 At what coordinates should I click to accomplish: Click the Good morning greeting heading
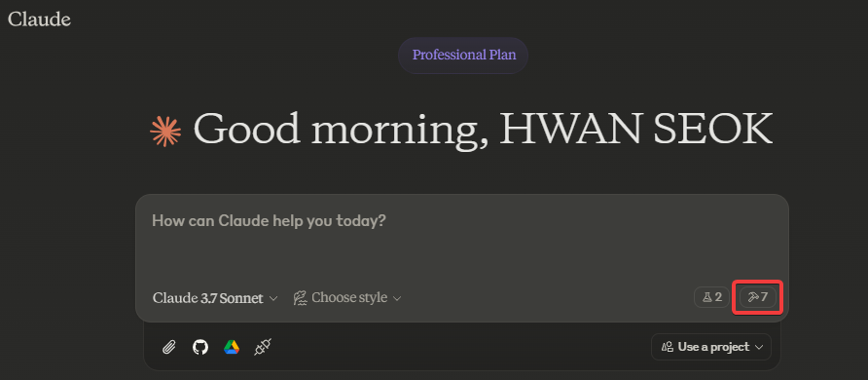pos(482,129)
